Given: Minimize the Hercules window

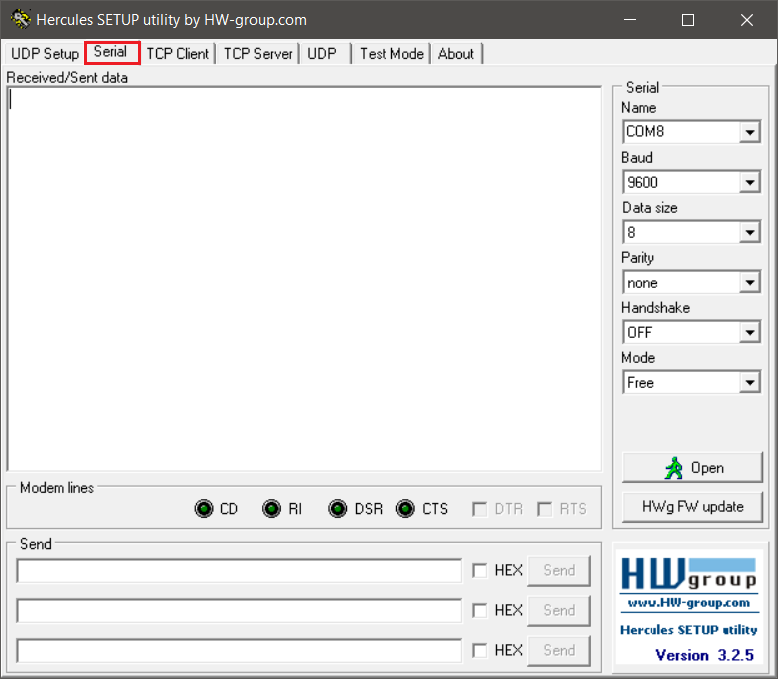Looking at the screenshot, I should click(630, 20).
